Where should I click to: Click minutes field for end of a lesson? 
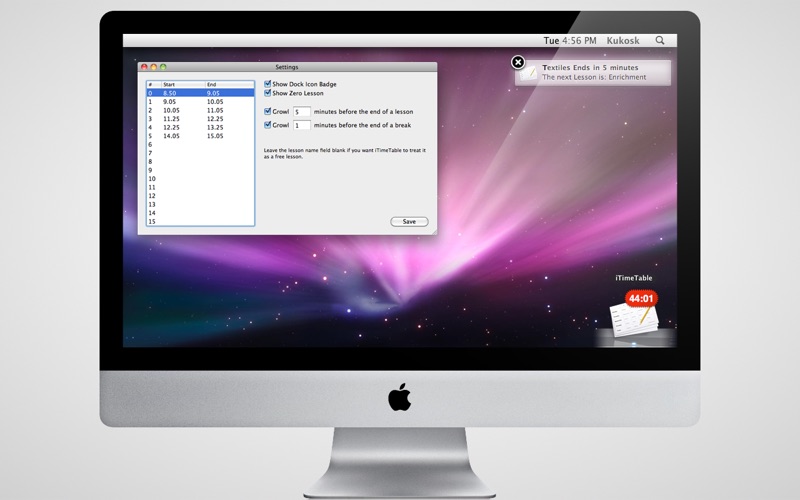(302, 112)
